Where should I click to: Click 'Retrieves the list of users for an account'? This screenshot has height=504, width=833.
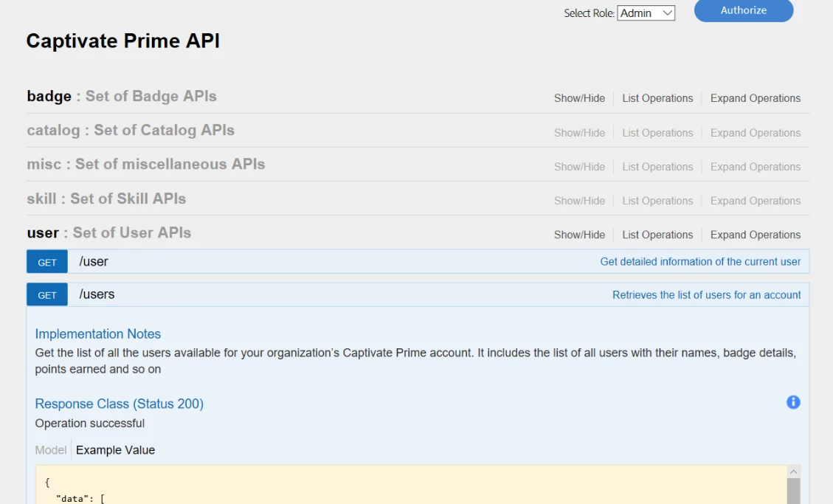point(707,294)
